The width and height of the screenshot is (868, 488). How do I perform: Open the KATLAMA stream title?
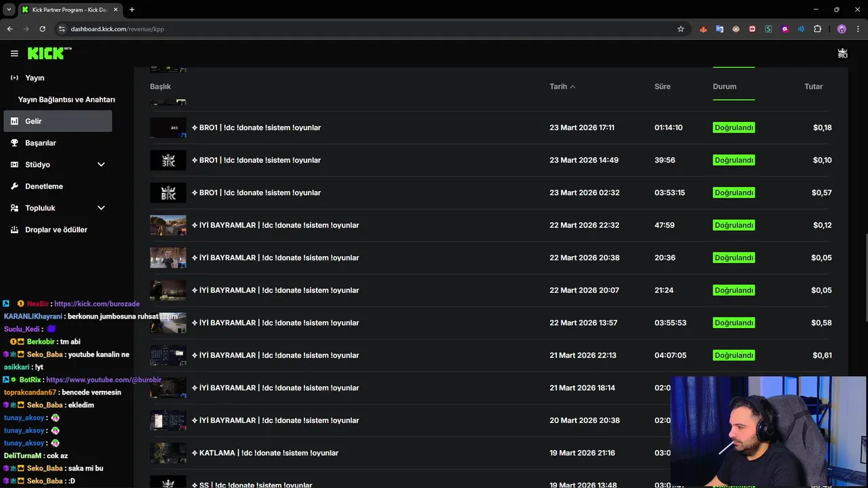(265, 453)
